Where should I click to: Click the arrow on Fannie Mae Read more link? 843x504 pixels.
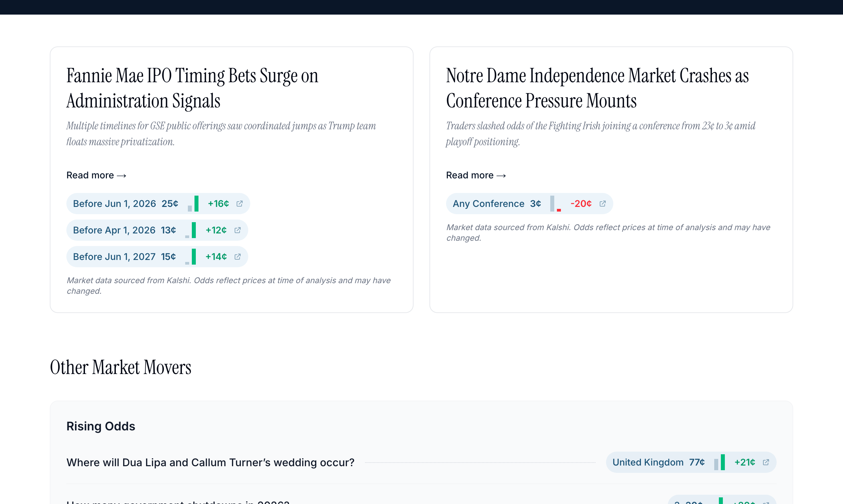coord(121,175)
